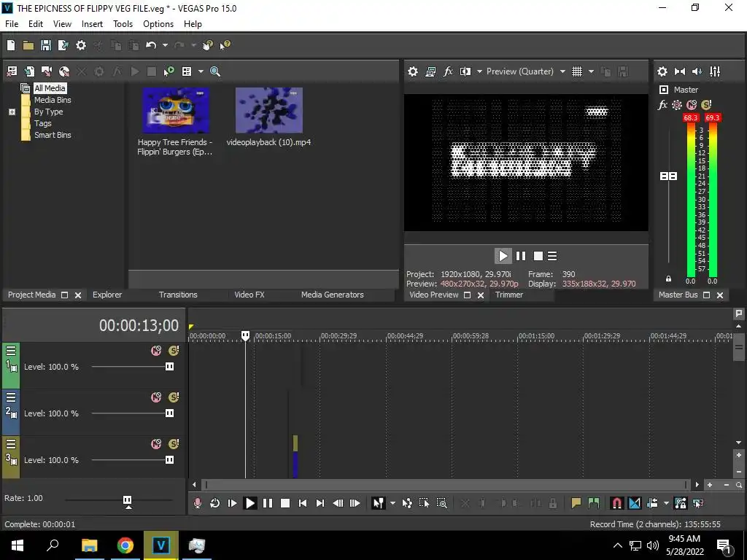Open Video Preview properties gear icon
Screen dimensions: 747x560
point(413,71)
